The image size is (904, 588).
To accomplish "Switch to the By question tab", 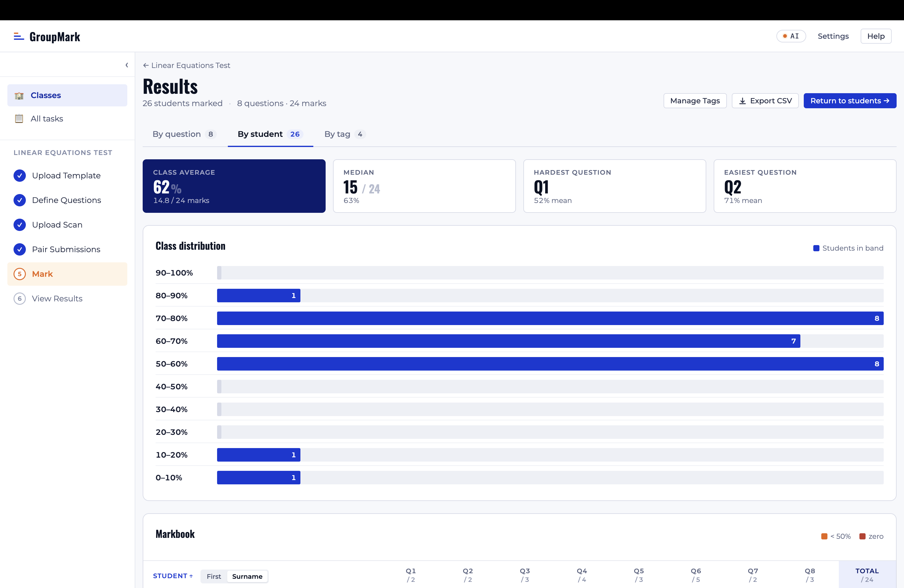I will pyautogui.click(x=184, y=134).
